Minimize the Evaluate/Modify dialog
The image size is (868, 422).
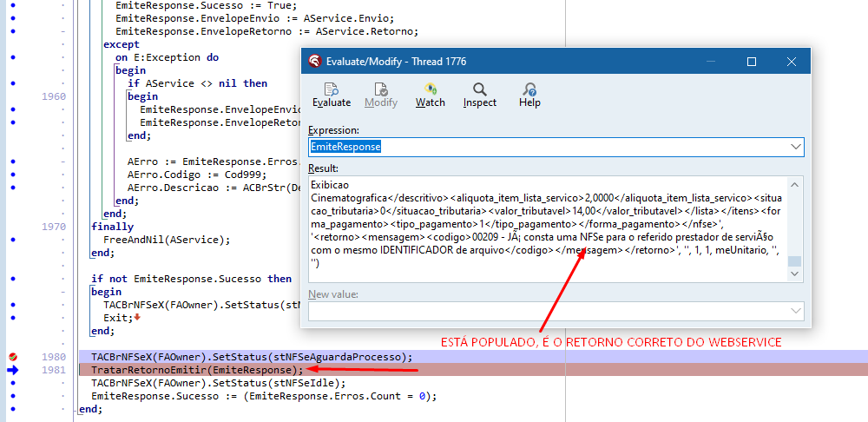pos(713,62)
